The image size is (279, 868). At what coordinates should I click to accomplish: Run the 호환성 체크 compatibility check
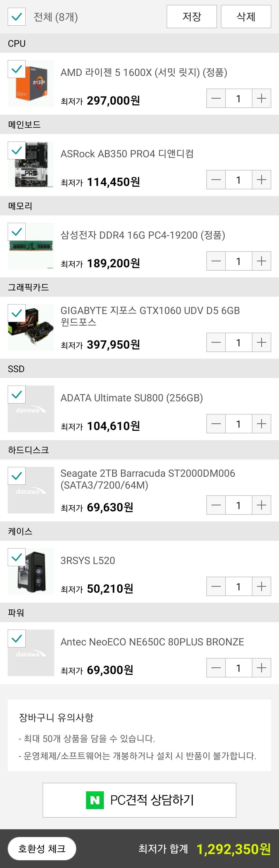coord(42,848)
